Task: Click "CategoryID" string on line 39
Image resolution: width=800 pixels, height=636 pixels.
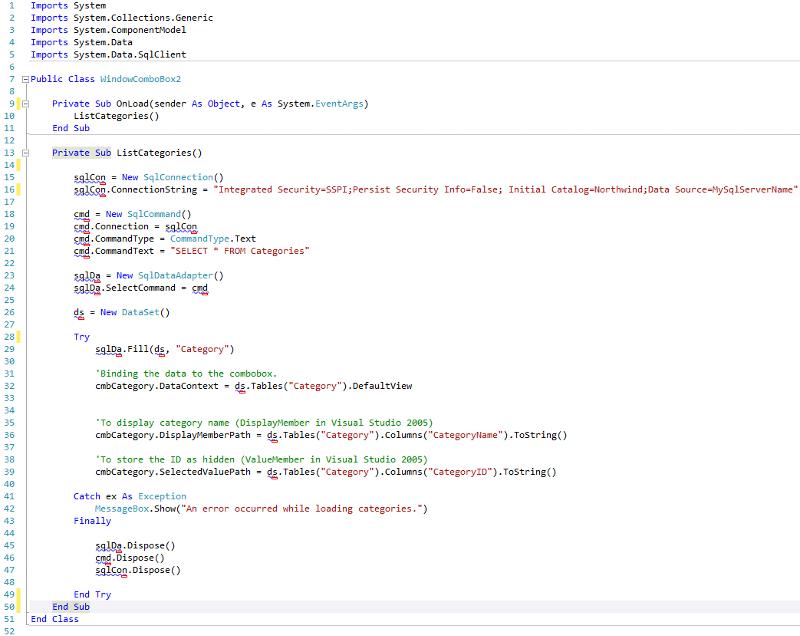Action: tap(458, 472)
